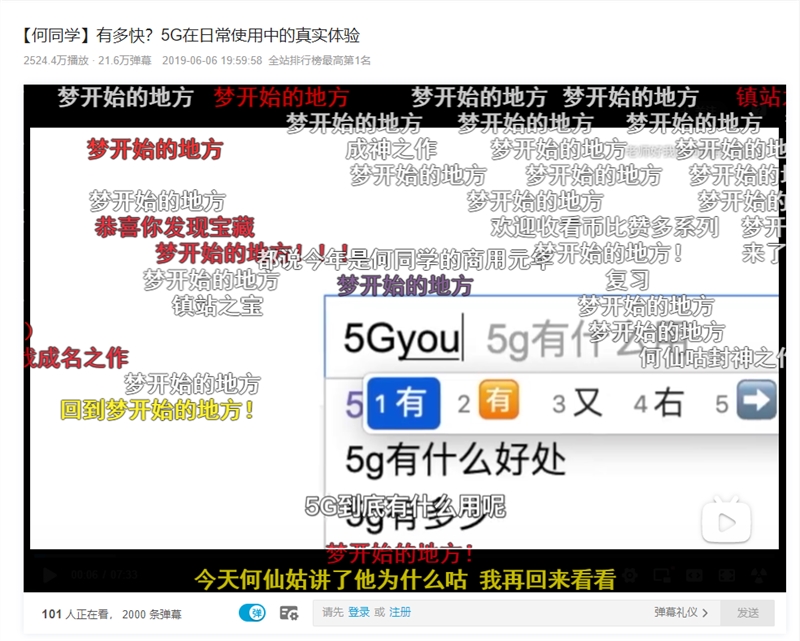The image size is (800, 641).
Task: Toggle the blue 弹 danmaku switch off
Action: click(252, 611)
